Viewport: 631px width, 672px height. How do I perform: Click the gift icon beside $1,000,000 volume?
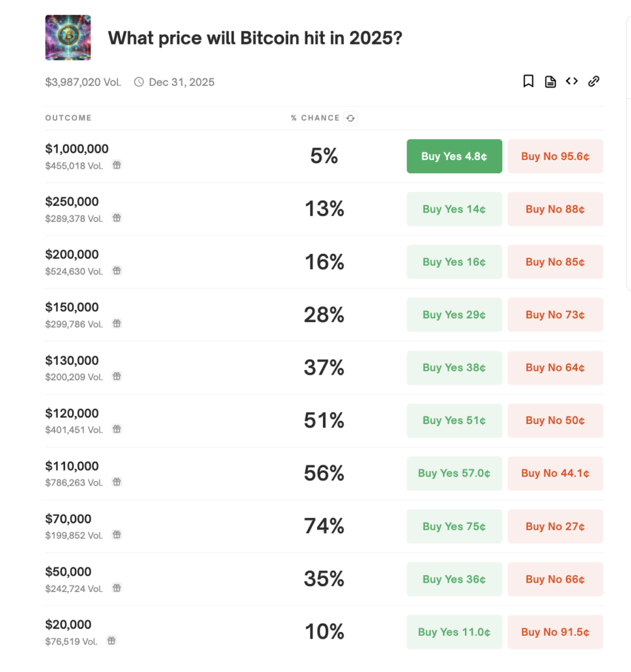click(x=117, y=165)
